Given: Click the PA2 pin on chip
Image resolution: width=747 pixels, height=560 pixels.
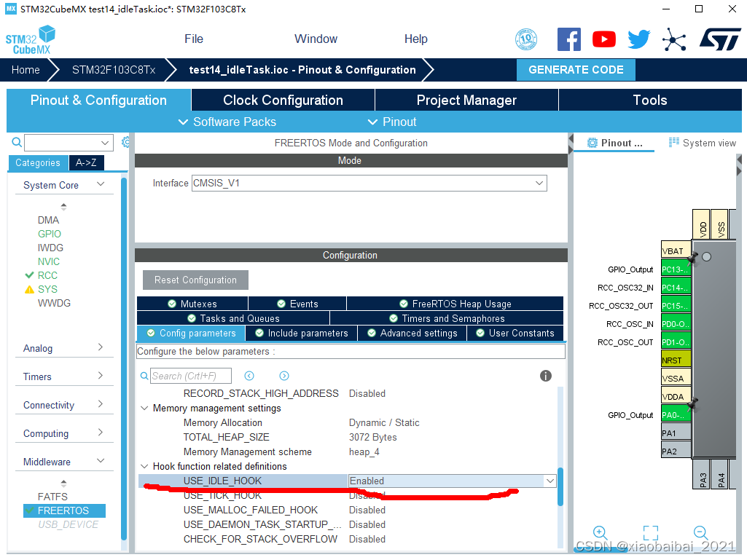Looking at the screenshot, I should (x=676, y=451).
